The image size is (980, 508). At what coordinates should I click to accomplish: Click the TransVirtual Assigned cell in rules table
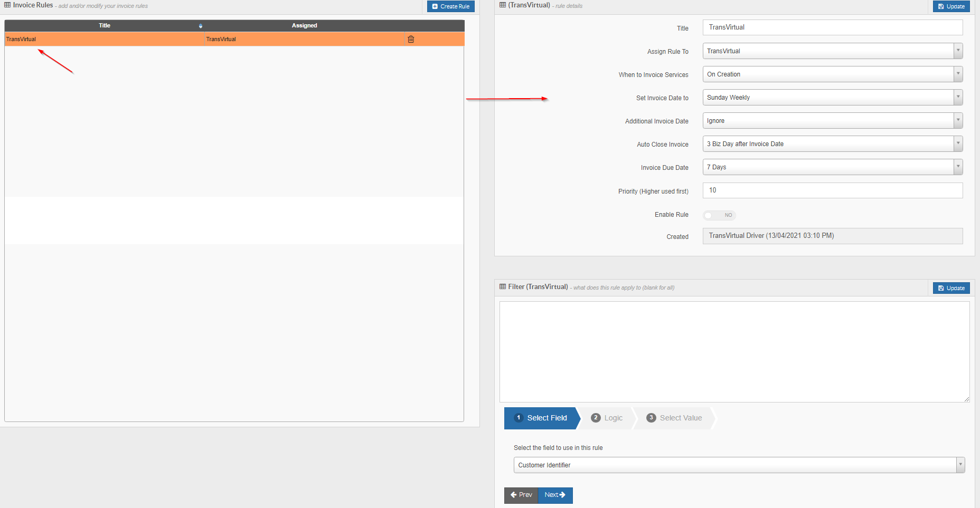pyautogui.click(x=305, y=39)
